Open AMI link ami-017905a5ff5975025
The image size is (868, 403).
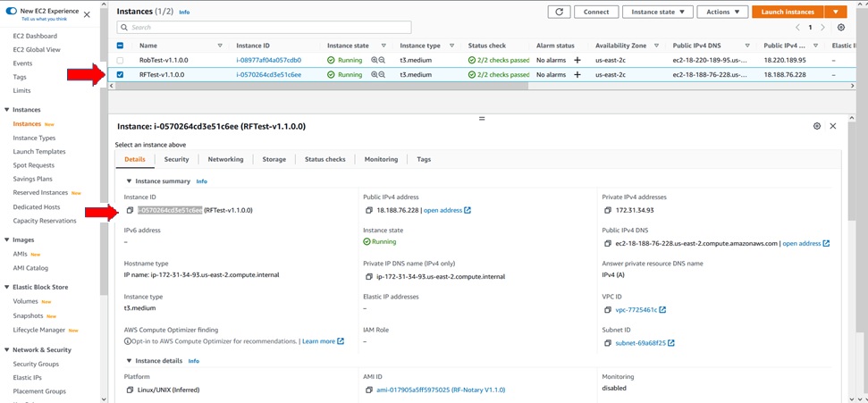click(x=441, y=390)
